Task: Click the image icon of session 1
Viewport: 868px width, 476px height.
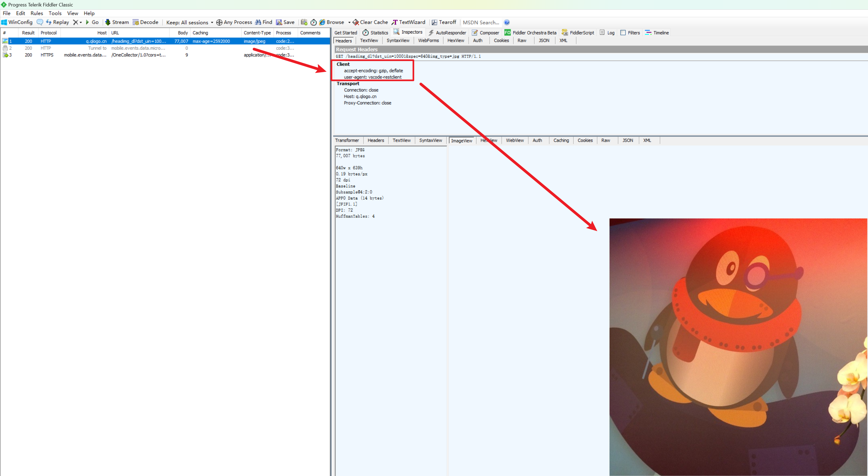Action: pyautogui.click(x=5, y=41)
